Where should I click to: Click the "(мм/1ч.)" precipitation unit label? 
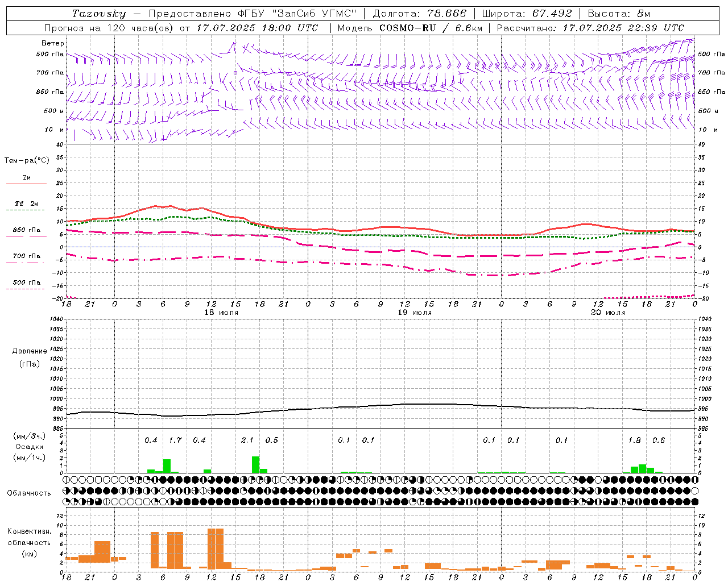point(30,458)
